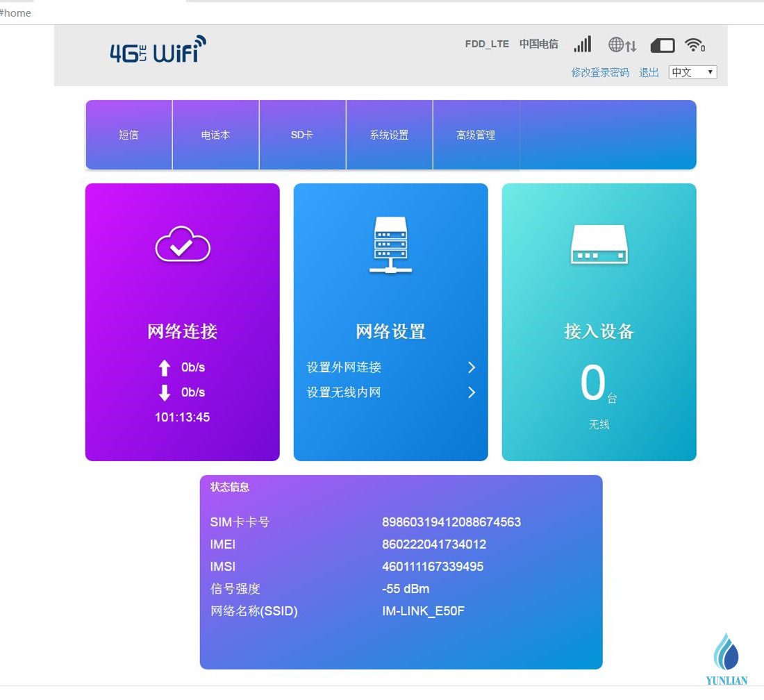Click the 4G LTE WiFi logo

tap(158, 49)
